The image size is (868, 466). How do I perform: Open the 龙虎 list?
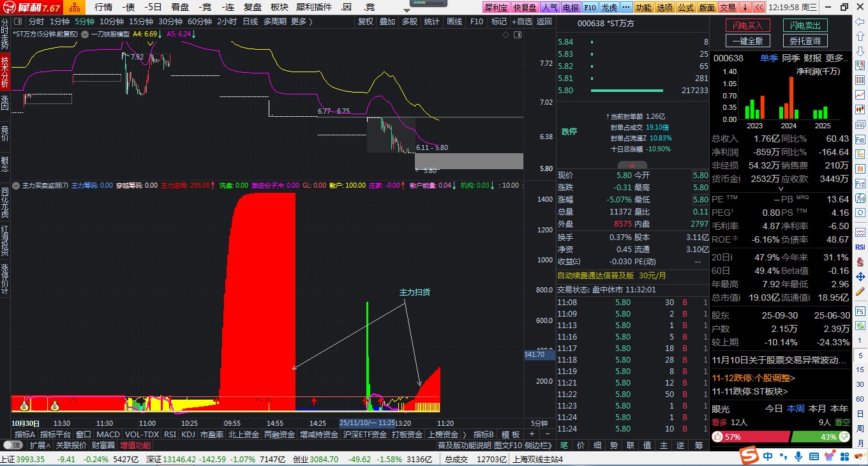610,8
